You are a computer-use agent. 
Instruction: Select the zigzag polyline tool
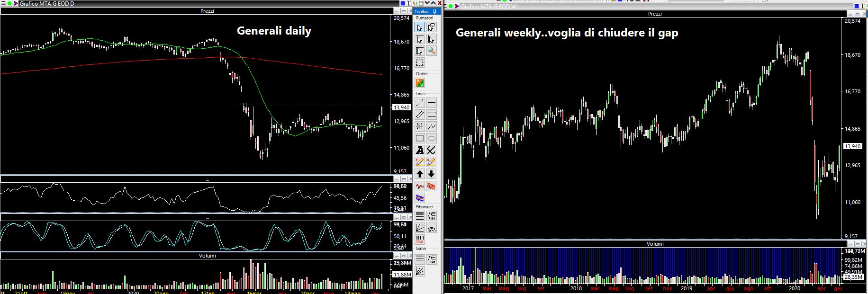[x=432, y=126]
